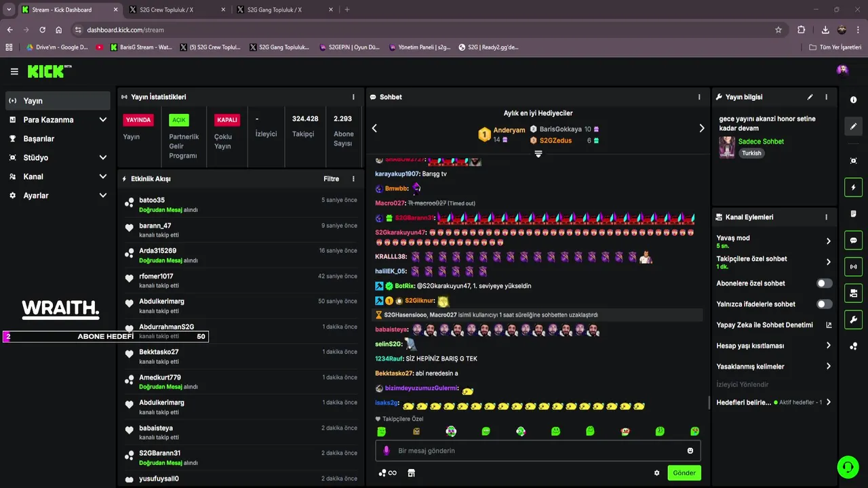
Task: Click the Gönder send button
Action: point(684,473)
